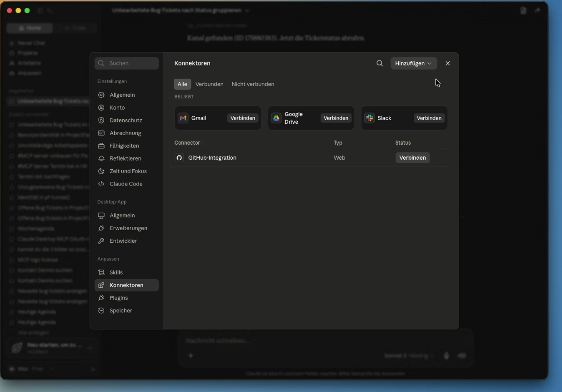The height and width of the screenshot is (392, 562).
Task: Click the wrench icon for Entwickler
Action: (101, 241)
